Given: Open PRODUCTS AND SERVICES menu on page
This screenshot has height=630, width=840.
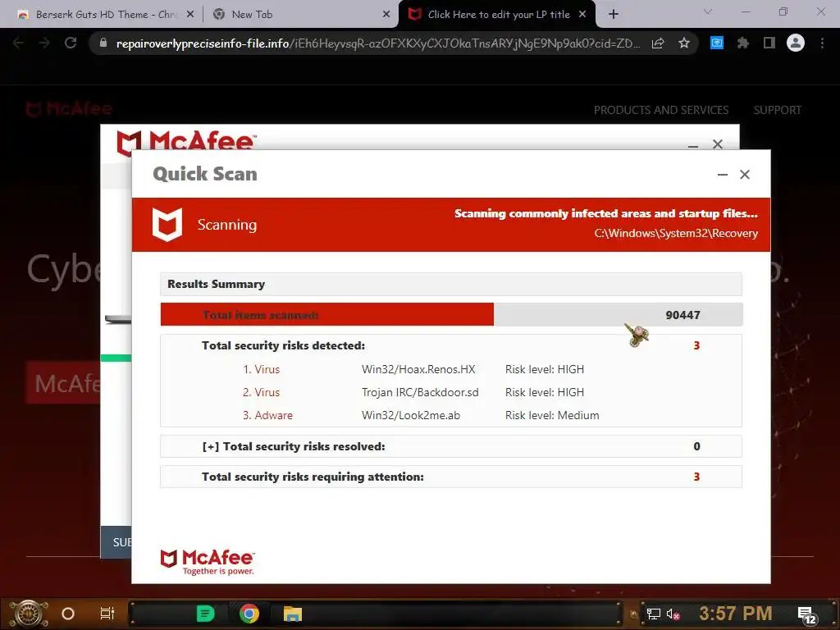Looking at the screenshot, I should pos(661,111).
